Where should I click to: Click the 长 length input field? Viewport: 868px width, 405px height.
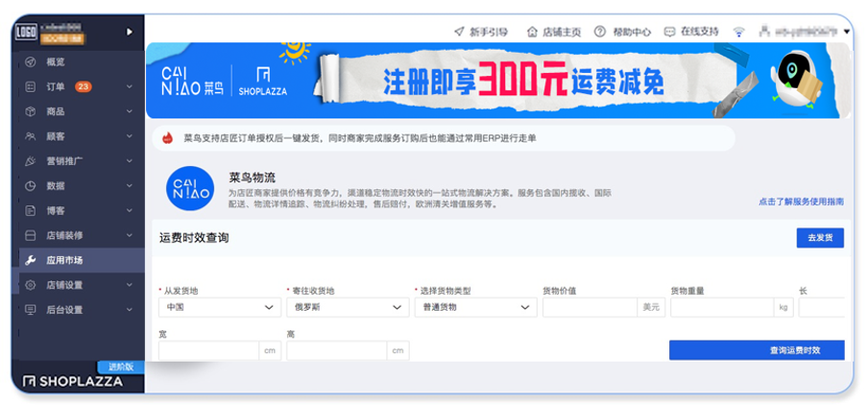tap(822, 307)
